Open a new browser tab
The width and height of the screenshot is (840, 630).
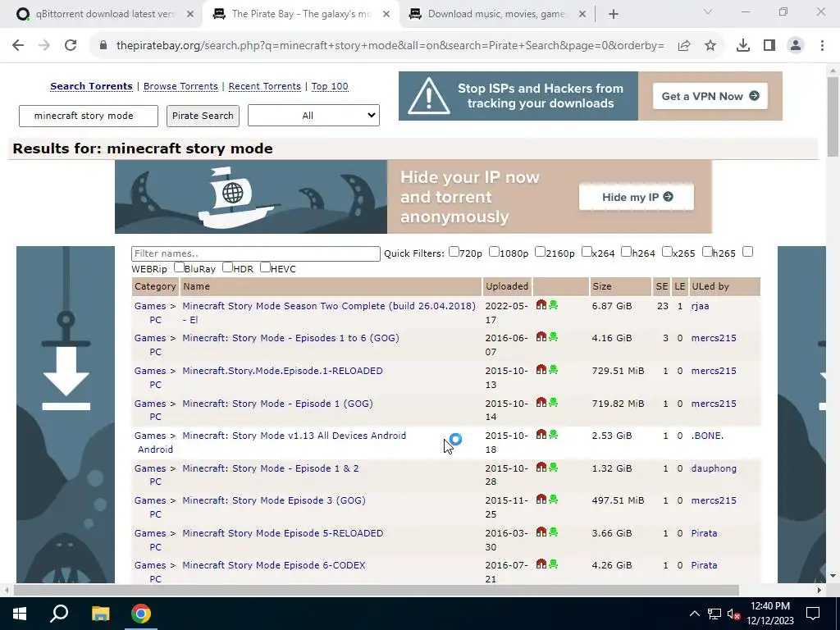(x=614, y=15)
